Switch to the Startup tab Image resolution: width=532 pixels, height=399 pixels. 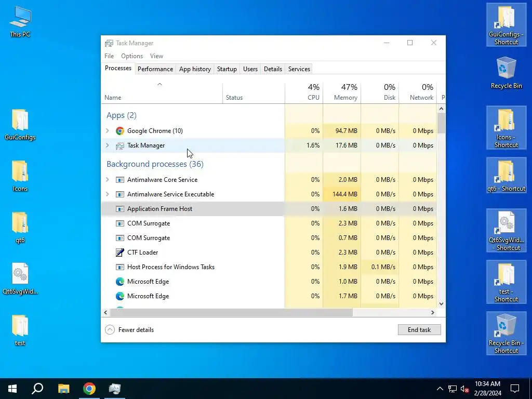point(227,69)
